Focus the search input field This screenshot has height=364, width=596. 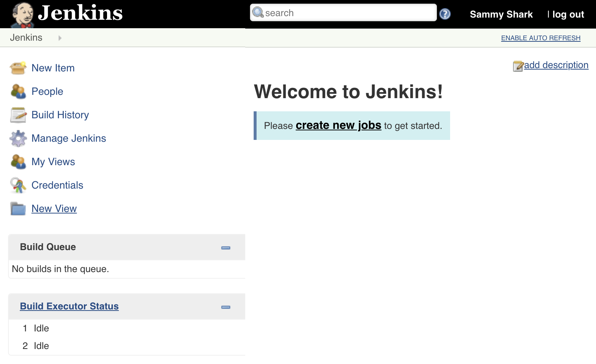click(x=343, y=13)
